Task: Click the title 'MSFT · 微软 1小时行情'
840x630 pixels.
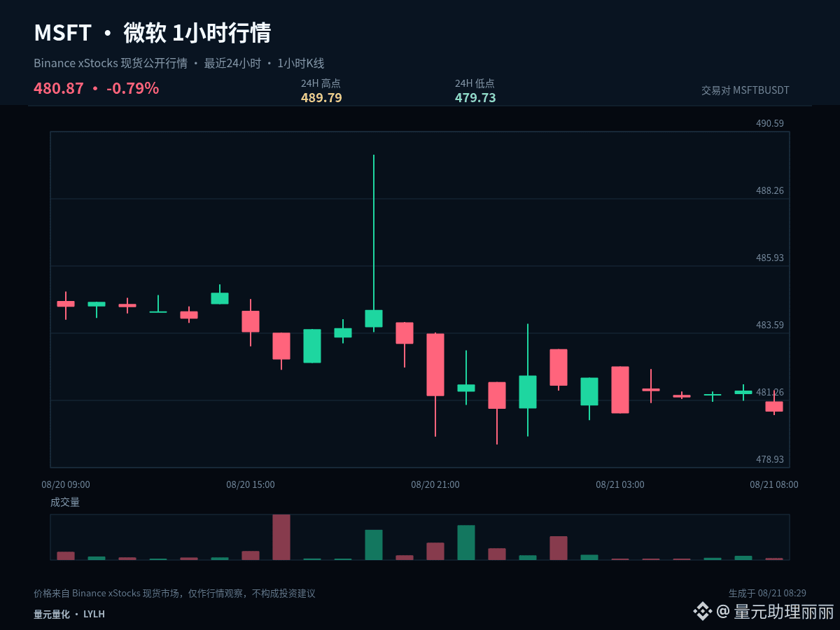Action: 153,33
